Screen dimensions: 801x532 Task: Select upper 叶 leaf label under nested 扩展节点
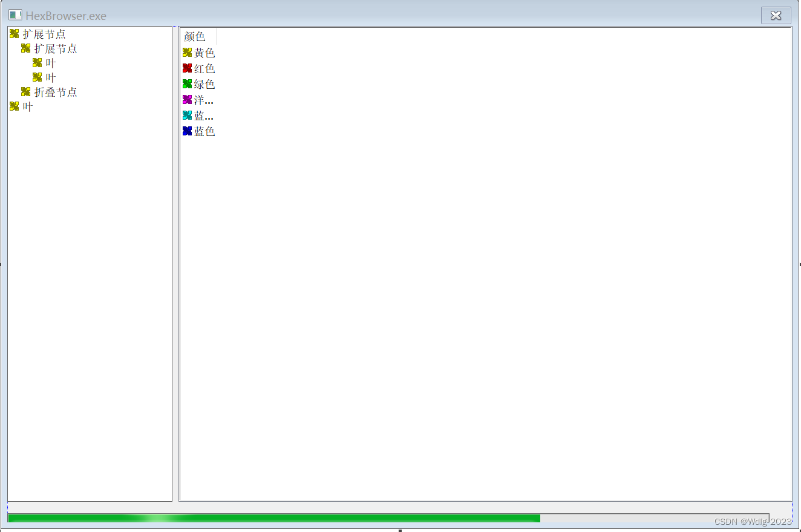point(51,63)
